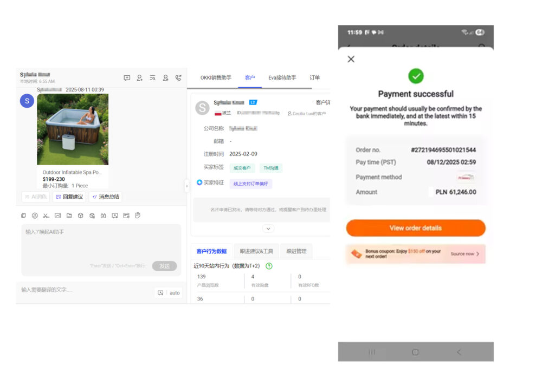Click the View order details button
This screenshot has width=555, height=392.
[416, 228]
